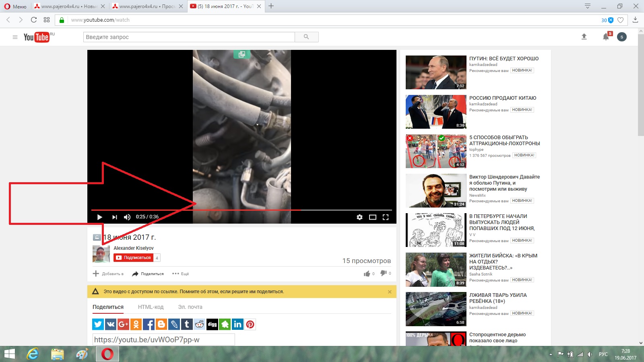
Task: Open the YouTube guide hamburger menu
Action: click(15, 37)
